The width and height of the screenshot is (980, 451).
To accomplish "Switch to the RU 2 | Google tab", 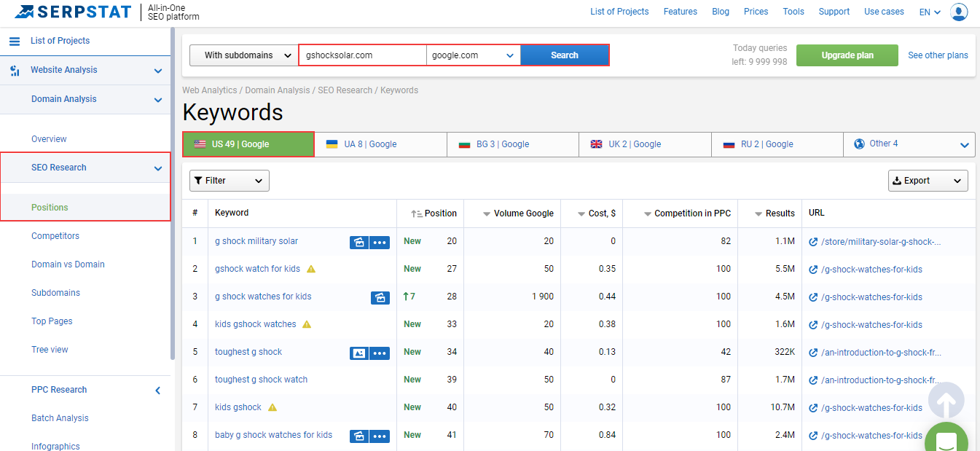I will (x=777, y=144).
